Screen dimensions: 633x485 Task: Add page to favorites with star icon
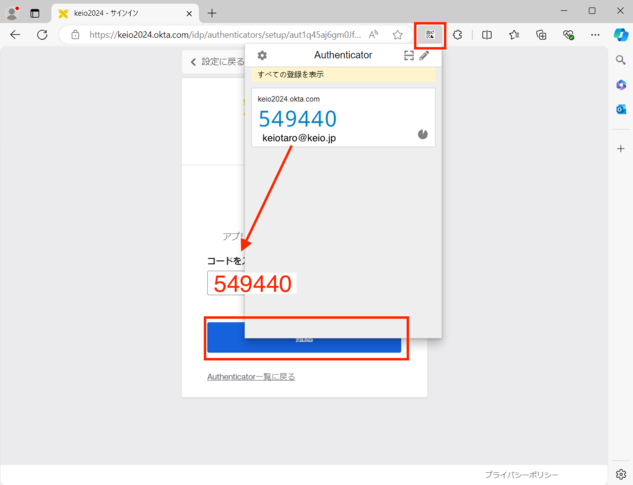pos(397,34)
